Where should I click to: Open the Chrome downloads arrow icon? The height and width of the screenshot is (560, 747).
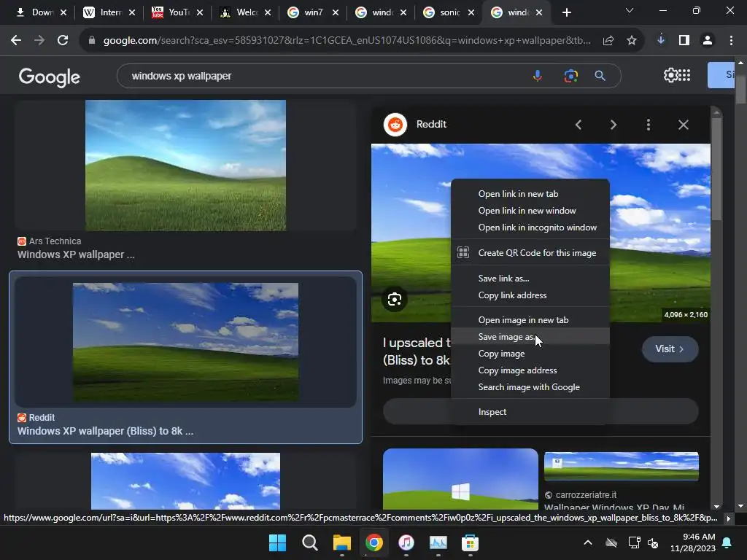tap(661, 41)
